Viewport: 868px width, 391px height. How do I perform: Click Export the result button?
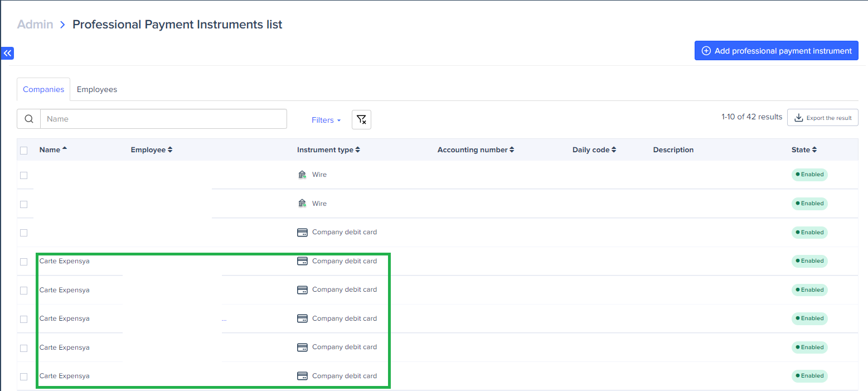click(822, 118)
